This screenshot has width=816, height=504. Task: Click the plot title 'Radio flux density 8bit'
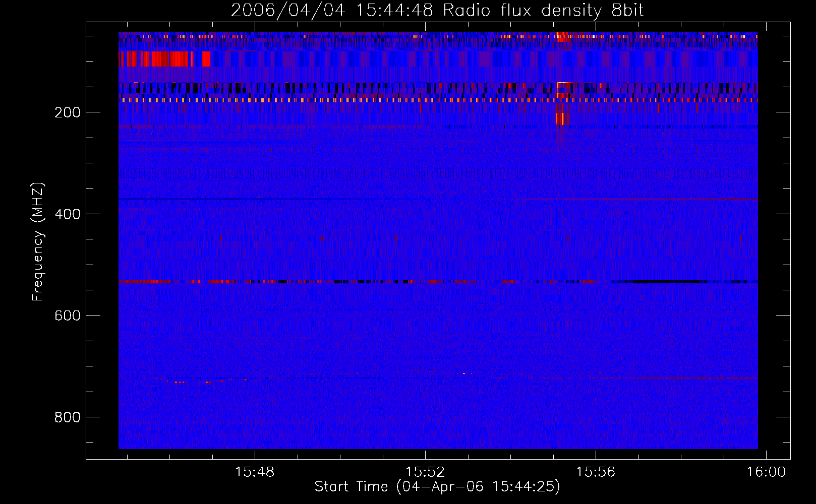(x=543, y=11)
